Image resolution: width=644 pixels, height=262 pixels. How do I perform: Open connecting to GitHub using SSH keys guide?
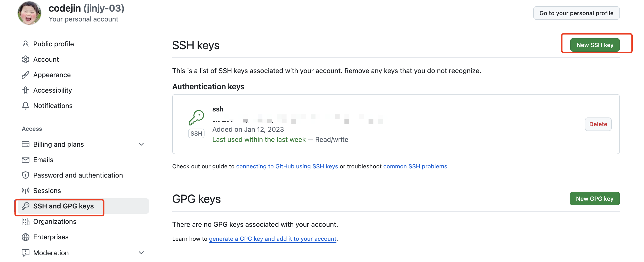[x=287, y=166]
